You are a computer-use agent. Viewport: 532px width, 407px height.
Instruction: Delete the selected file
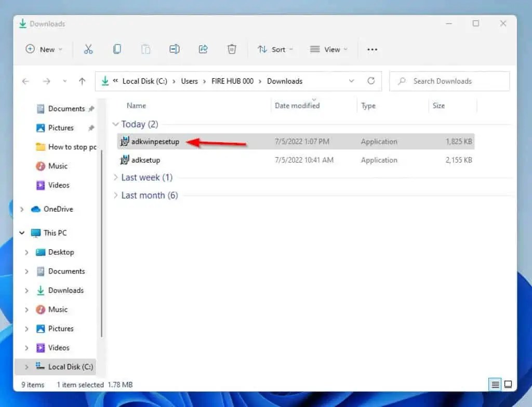click(x=232, y=49)
